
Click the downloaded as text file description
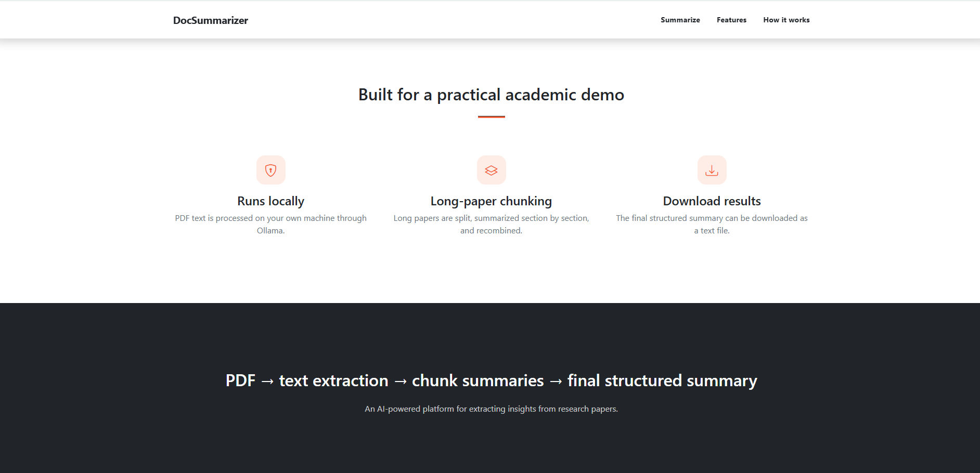pyautogui.click(x=712, y=224)
